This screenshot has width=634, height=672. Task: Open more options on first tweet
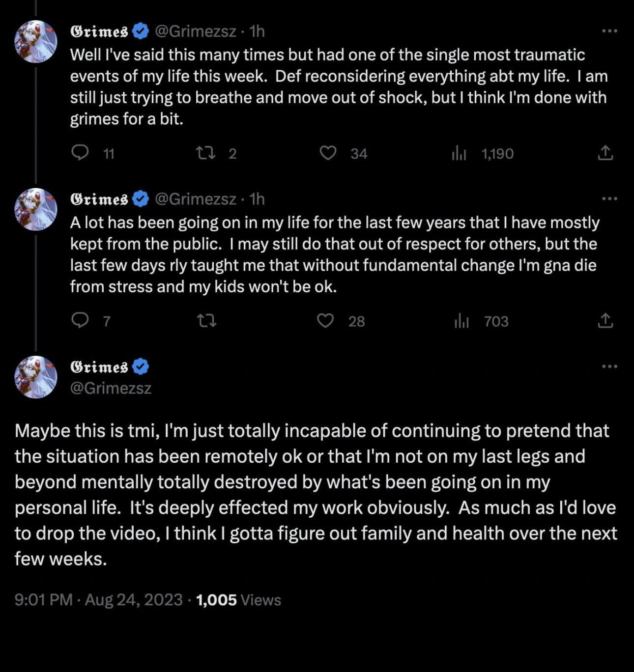point(609,31)
